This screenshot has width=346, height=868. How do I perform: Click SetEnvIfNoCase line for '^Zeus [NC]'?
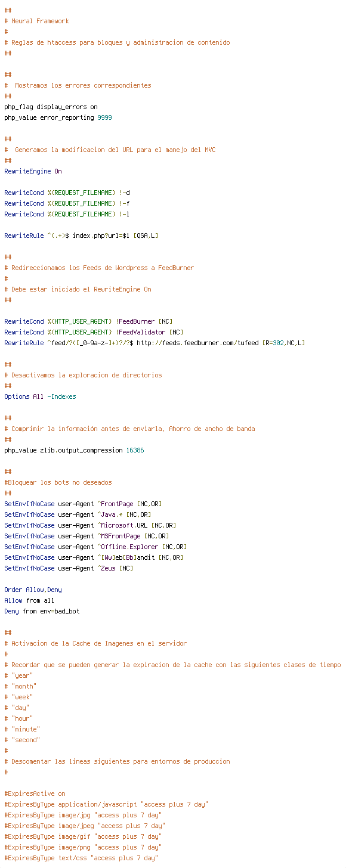tap(69, 568)
